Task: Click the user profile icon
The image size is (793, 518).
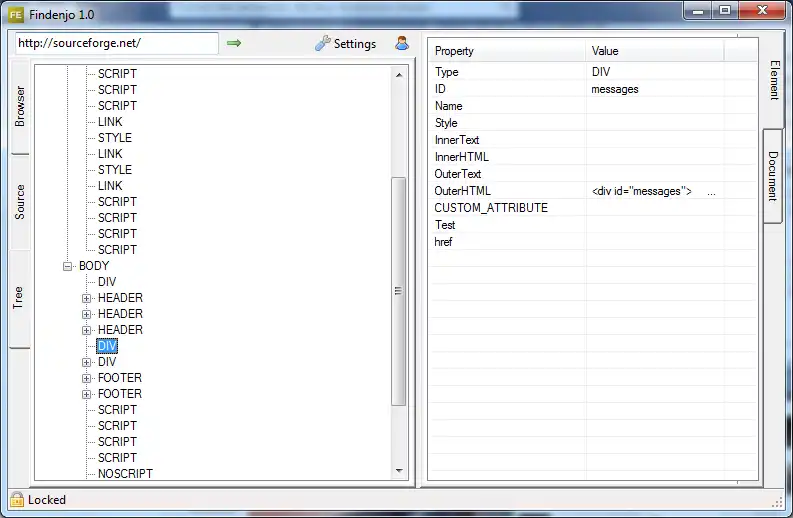Action: coord(402,43)
